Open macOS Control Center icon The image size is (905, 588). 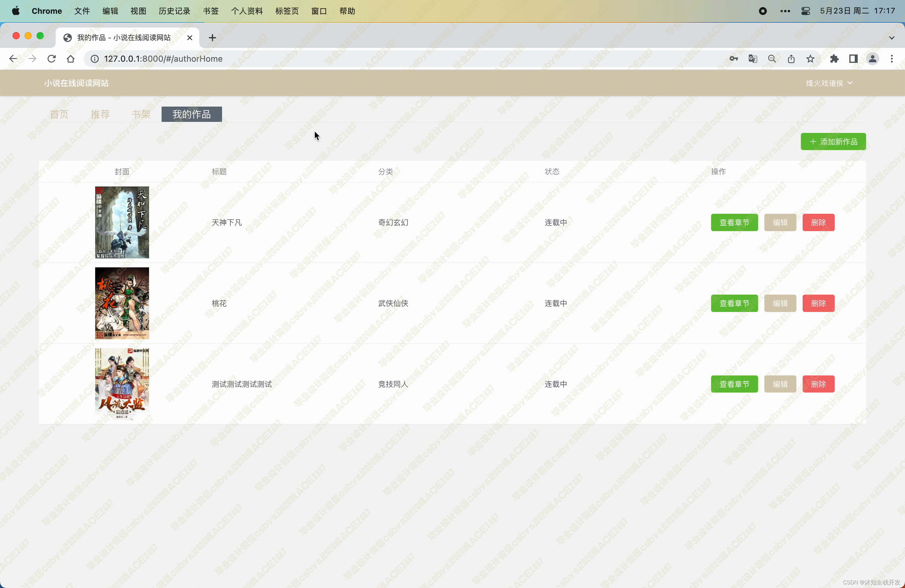pos(805,11)
